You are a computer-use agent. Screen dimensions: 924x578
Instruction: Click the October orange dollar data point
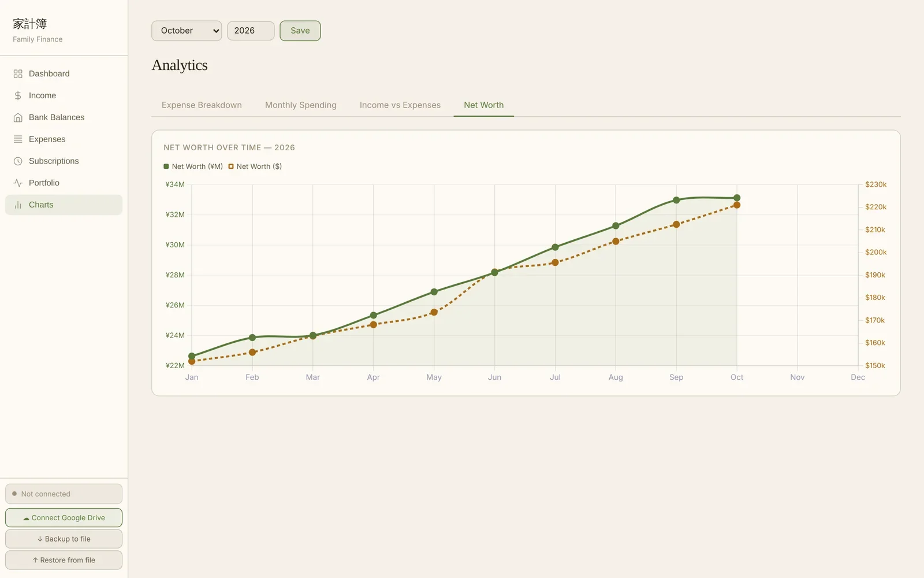tap(737, 205)
